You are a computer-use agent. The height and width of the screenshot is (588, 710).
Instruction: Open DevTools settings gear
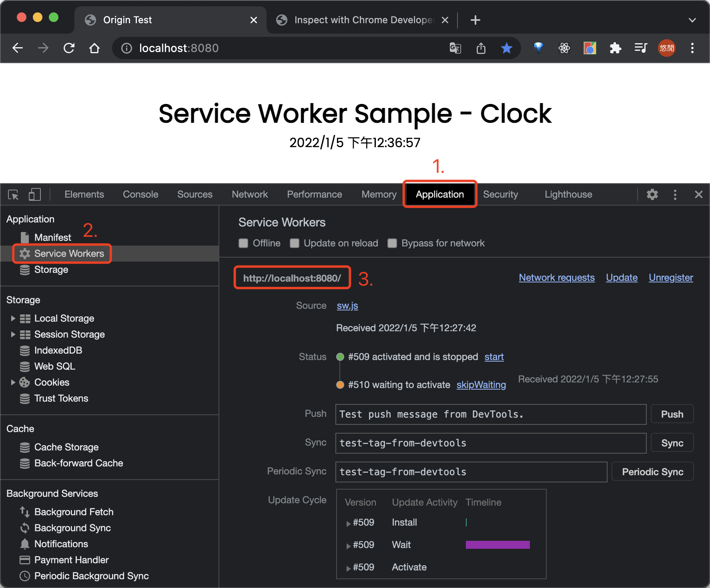click(652, 194)
